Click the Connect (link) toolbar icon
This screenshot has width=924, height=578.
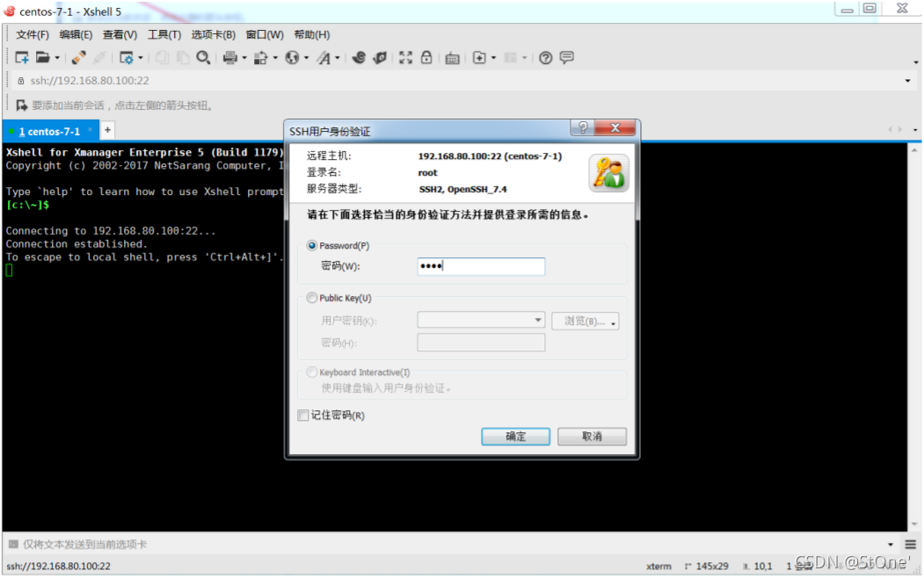[x=78, y=57]
